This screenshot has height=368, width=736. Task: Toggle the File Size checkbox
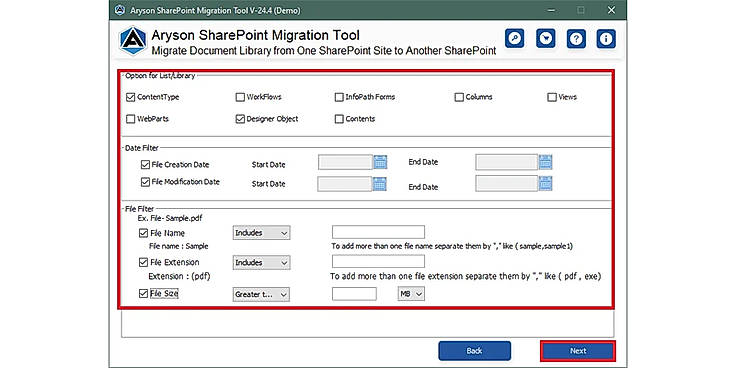(143, 294)
